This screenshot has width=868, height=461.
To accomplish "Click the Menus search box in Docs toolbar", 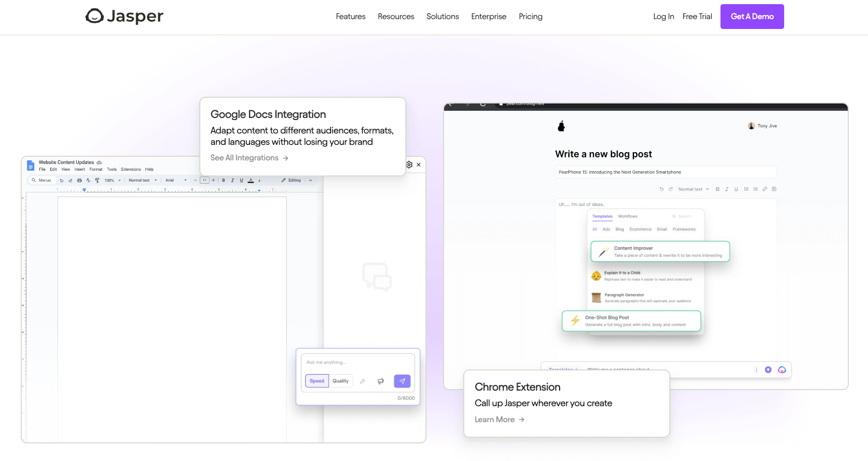I will (41, 180).
